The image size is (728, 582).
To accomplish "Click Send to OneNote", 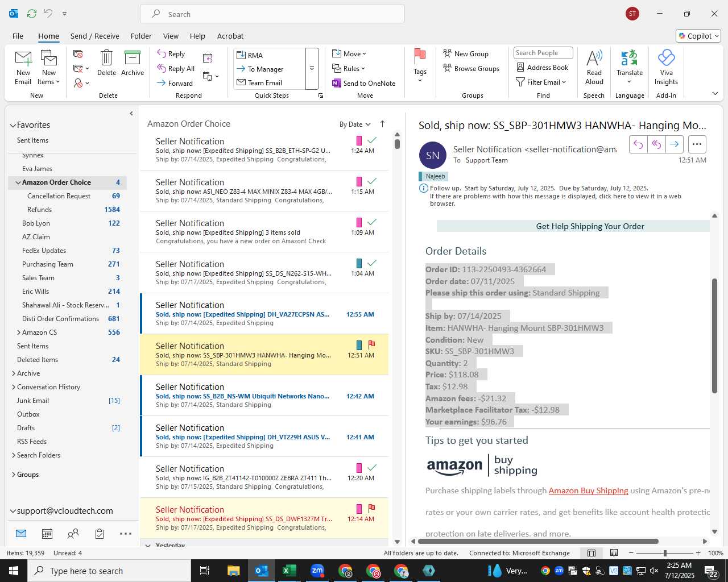I will [364, 83].
